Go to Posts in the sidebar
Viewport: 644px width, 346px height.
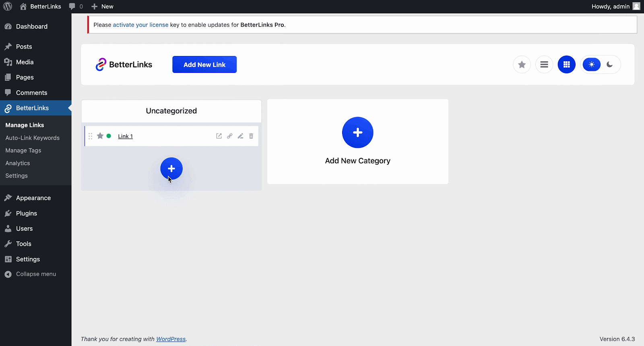(36, 47)
